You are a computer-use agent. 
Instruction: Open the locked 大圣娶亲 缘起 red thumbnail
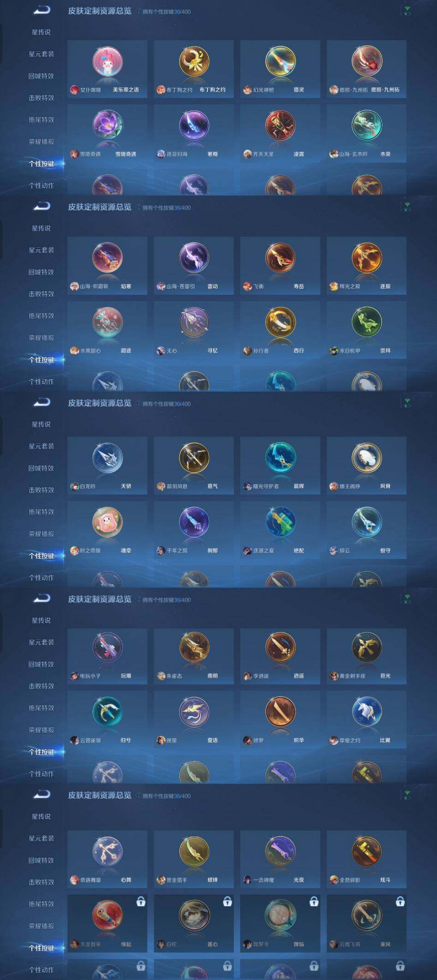click(x=107, y=915)
